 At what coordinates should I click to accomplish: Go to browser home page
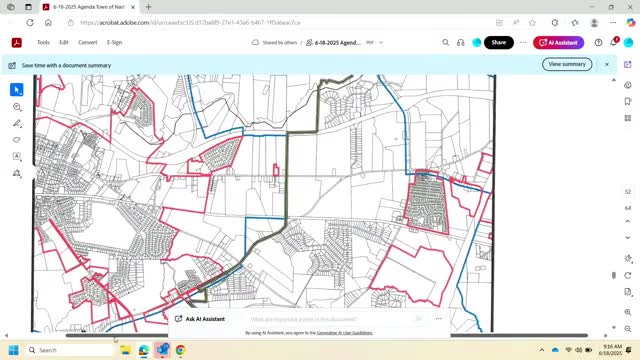48,23
